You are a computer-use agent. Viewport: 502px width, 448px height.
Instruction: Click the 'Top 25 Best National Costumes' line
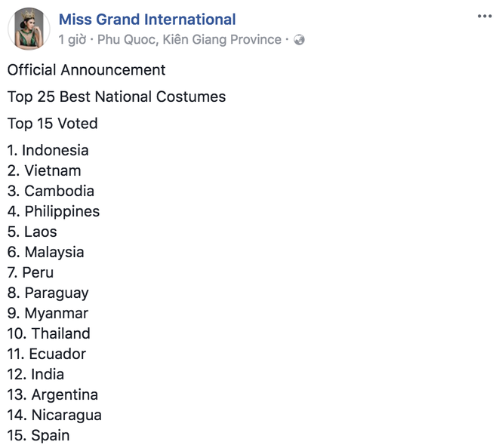116,97
